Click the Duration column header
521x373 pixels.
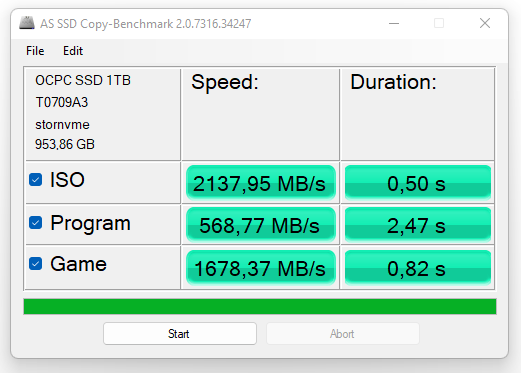[393, 82]
